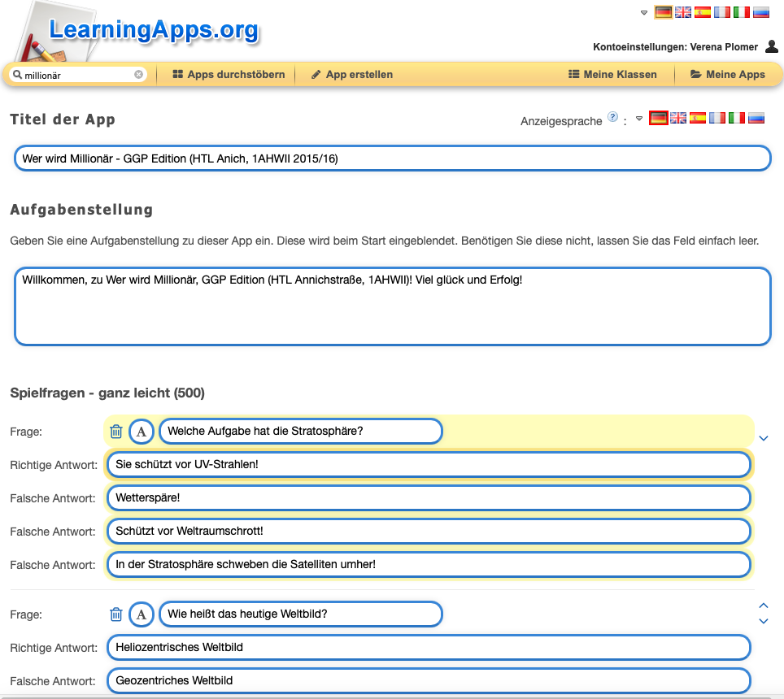Switch site language to French flag at top

[721, 12]
